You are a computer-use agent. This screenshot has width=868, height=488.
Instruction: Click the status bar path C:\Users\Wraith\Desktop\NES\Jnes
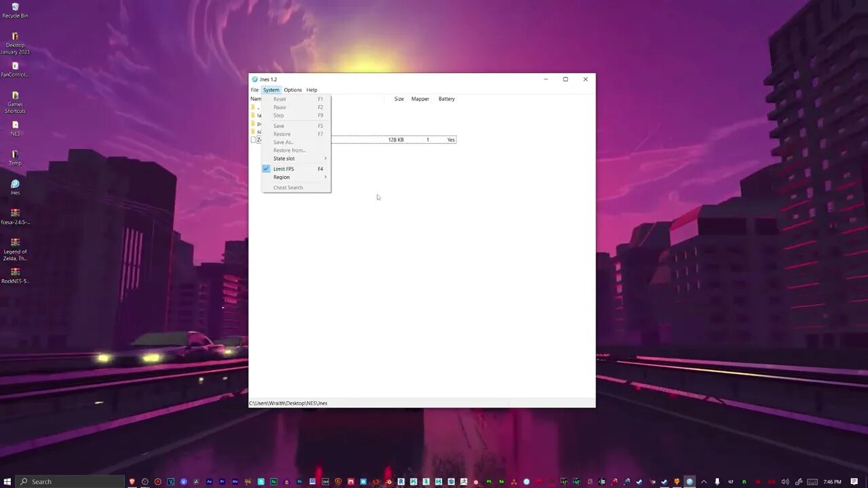288,403
